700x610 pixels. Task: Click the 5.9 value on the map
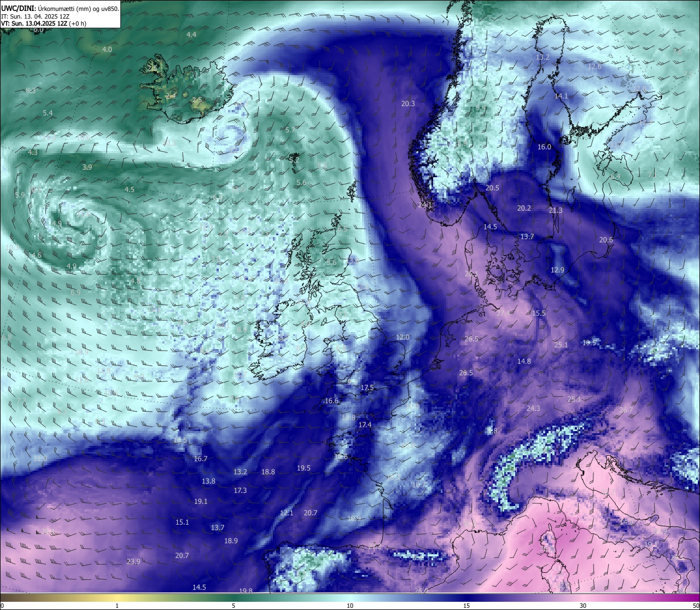click(x=20, y=195)
